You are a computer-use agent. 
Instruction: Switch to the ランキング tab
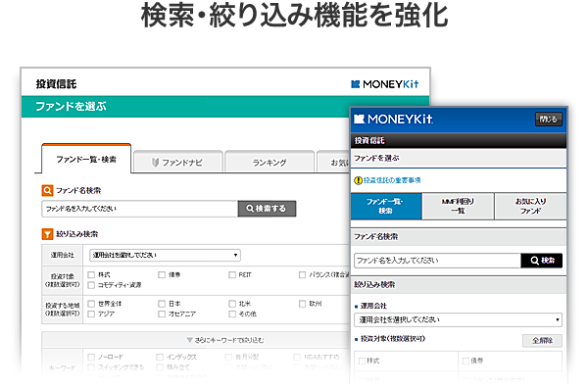(269, 162)
